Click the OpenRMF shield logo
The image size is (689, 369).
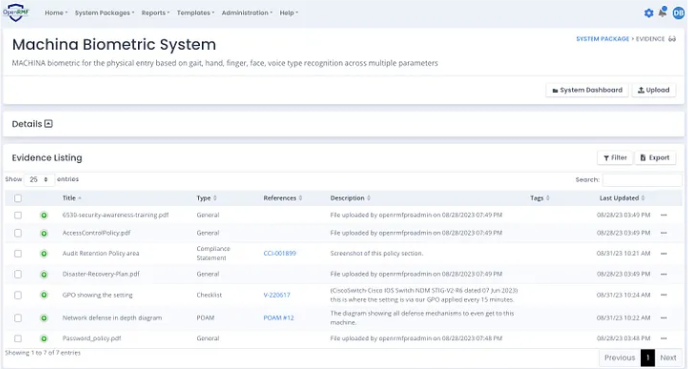pos(16,13)
